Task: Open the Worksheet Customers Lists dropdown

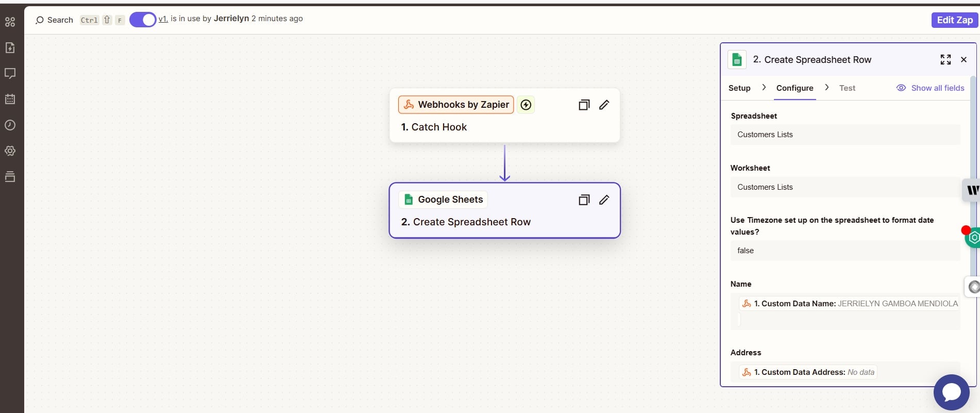Action: point(844,187)
